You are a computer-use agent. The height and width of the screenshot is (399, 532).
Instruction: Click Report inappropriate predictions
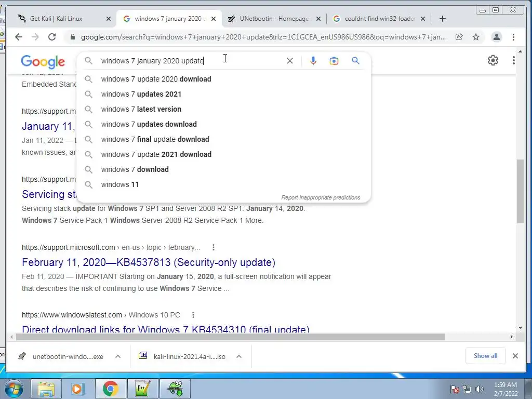click(321, 197)
